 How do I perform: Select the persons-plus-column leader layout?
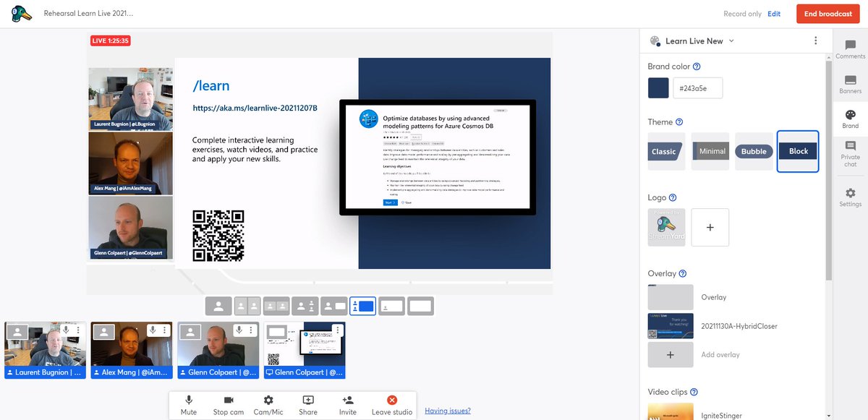(305, 306)
